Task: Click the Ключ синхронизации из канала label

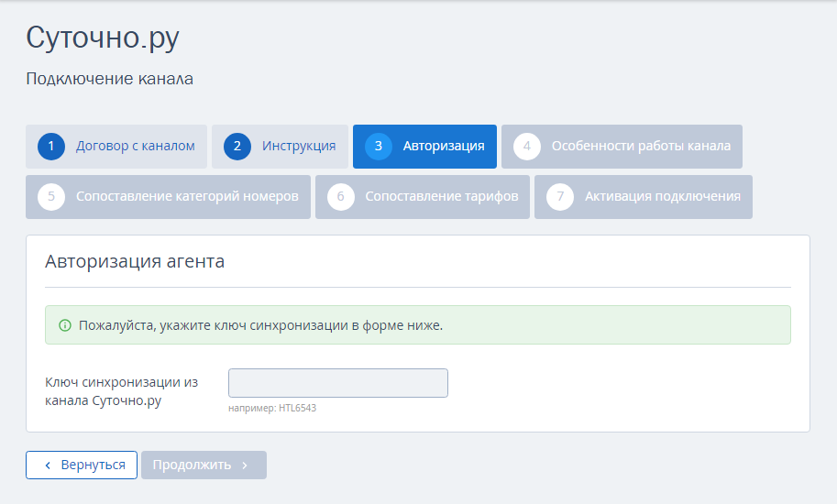Action: pyautogui.click(x=122, y=391)
